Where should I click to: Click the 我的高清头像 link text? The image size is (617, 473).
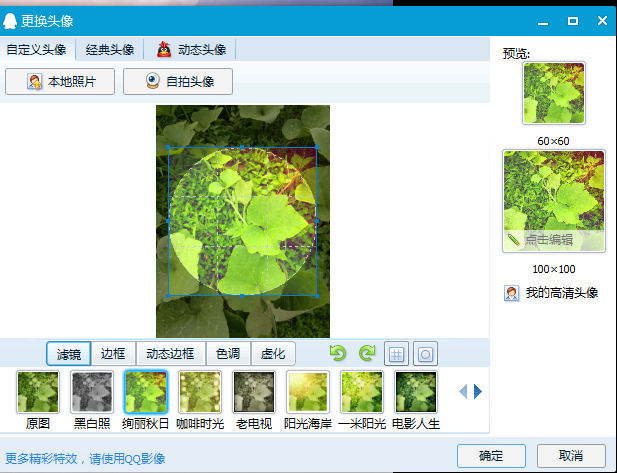(x=562, y=293)
